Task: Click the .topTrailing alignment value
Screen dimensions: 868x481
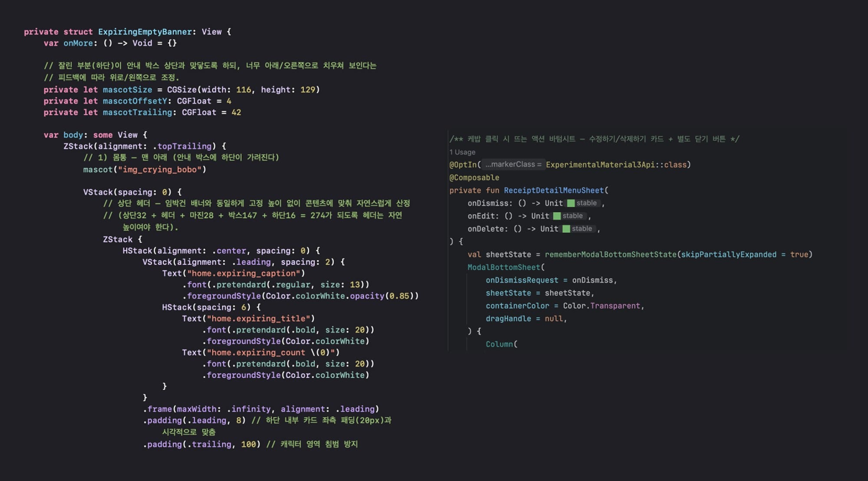Action: pyautogui.click(x=182, y=146)
